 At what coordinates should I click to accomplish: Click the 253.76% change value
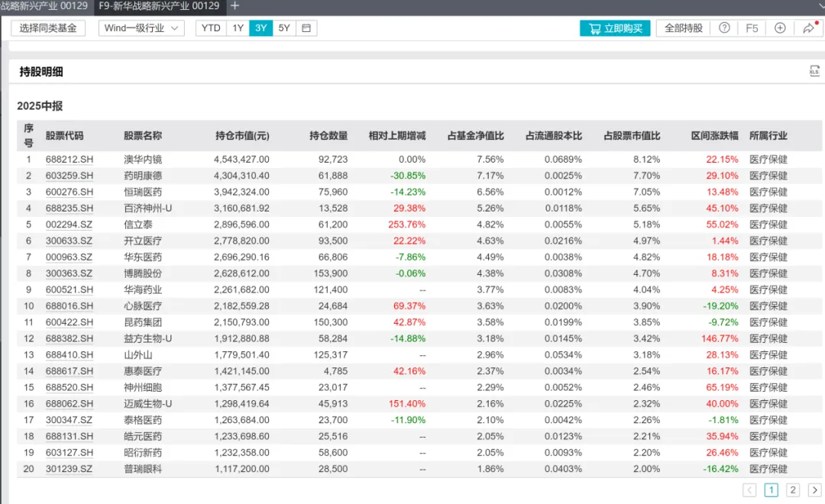pos(406,225)
